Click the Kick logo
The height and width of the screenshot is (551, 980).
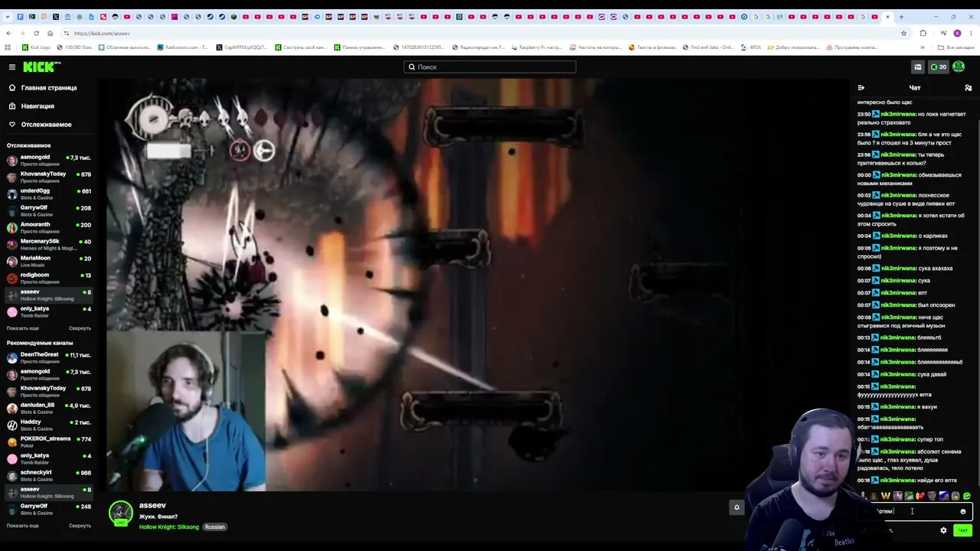pos(42,67)
